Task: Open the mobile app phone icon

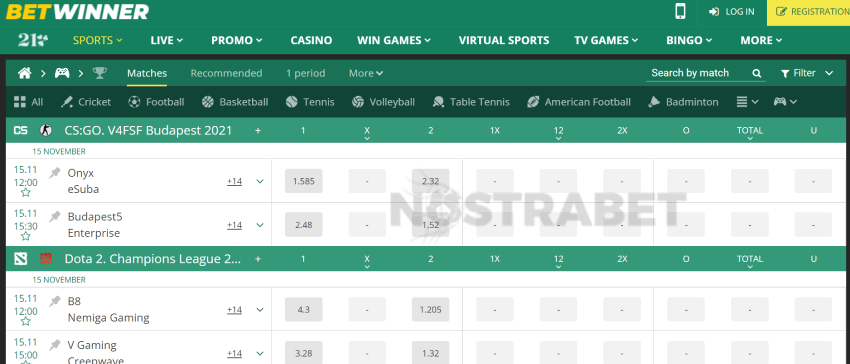Action: [680, 11]
